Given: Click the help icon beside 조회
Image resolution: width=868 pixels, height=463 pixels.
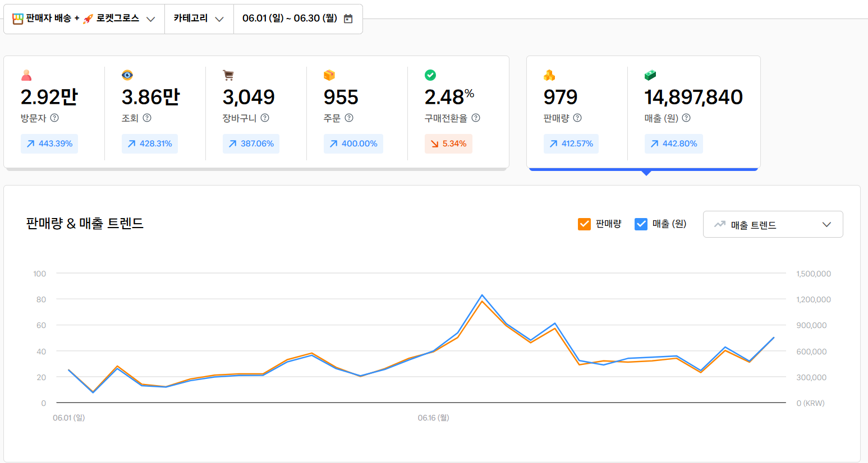Looking at the screenshot, I should [147, 118].
